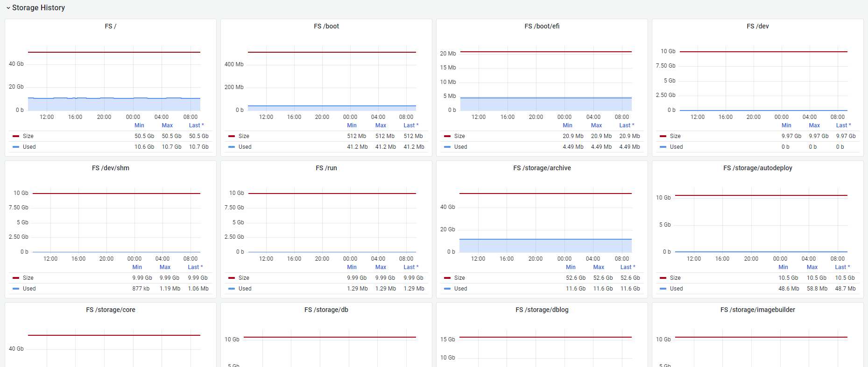Image resolution: width=868 pixels, height=367 pixels.
Task: Click the 58.8 Mb Max value in /storage/autodeploy
Action: click(x=817, y=289)
